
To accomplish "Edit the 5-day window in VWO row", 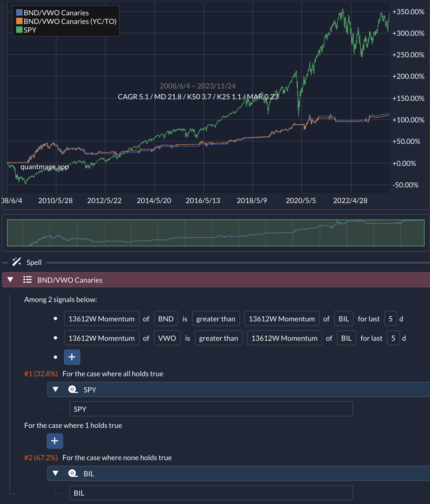I will [393, 338].
